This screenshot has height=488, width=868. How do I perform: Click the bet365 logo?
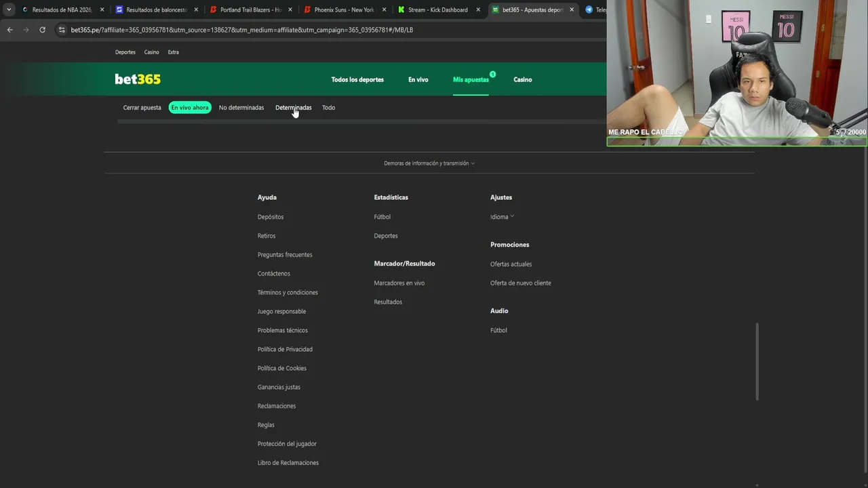point(138,79)
